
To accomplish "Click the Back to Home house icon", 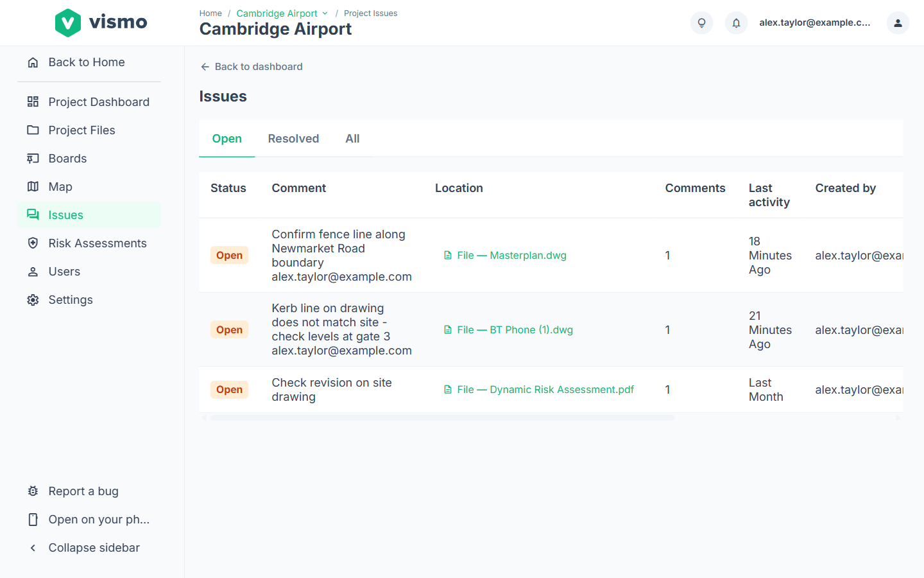I will pos(33,62).
